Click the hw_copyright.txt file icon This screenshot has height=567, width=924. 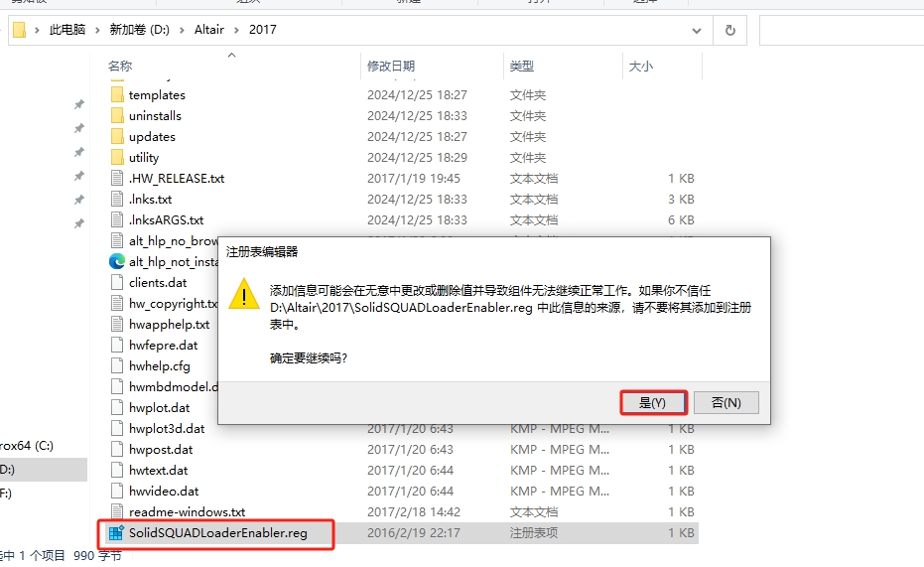(117, 303)
